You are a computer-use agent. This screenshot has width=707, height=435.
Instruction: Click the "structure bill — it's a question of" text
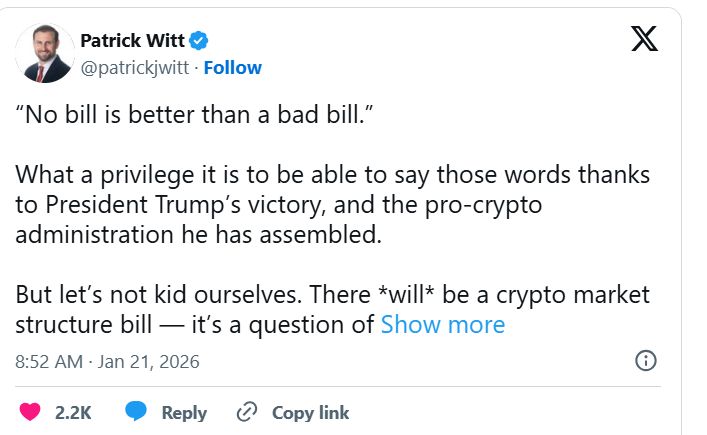click(196, 325)
